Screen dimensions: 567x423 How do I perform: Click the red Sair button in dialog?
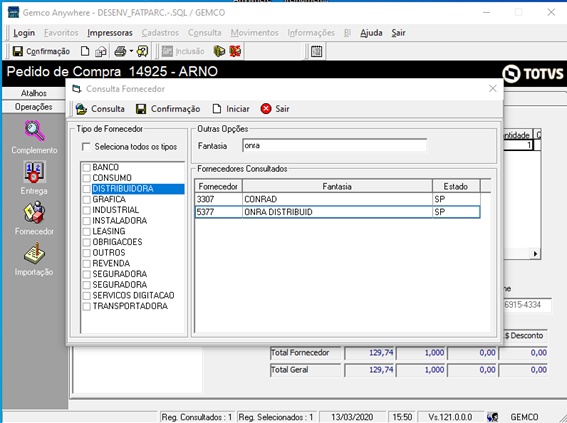coord(275,109)
